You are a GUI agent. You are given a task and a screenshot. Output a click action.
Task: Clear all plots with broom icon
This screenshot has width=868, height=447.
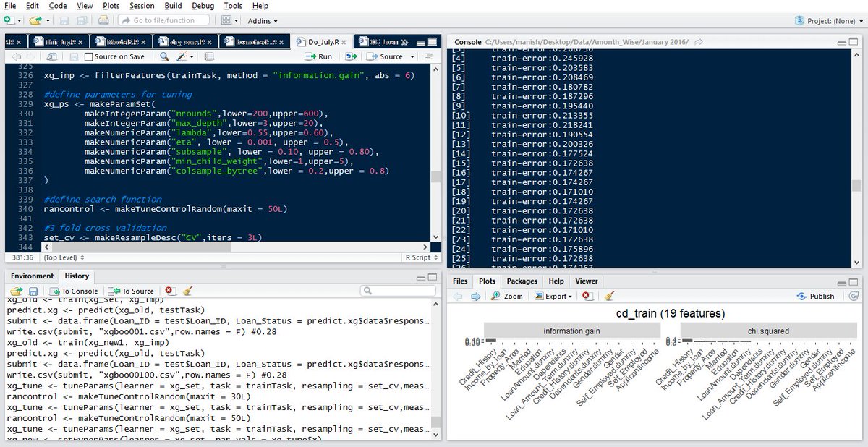(609, 296)
